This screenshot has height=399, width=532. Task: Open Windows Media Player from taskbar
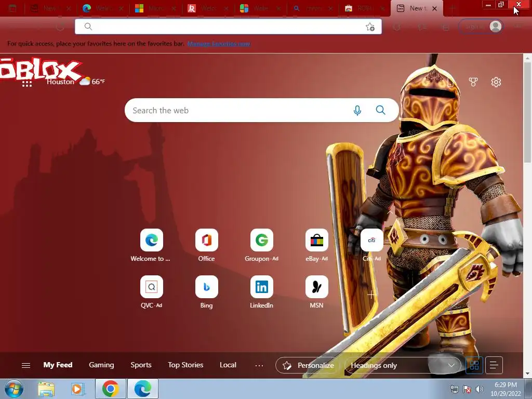click(77, 389)
